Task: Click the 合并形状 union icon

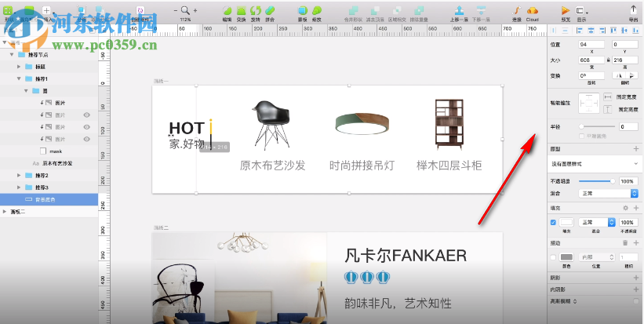Action: [x=353, y=10]
